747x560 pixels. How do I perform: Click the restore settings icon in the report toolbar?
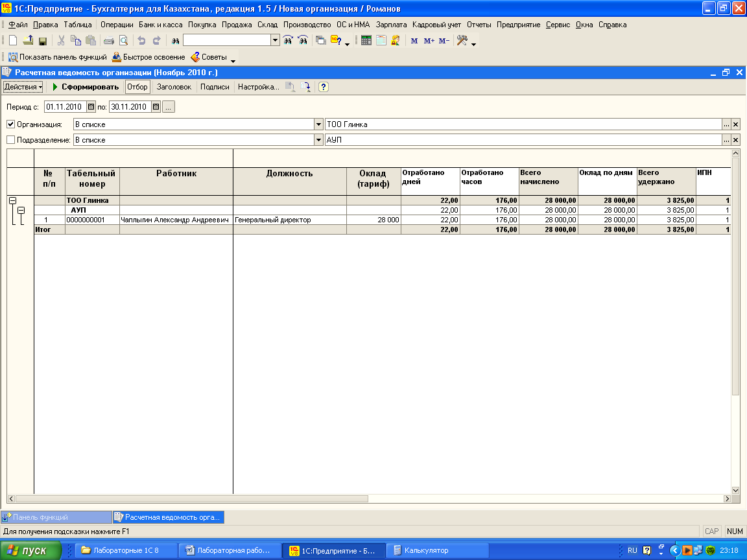(x=290, y=87)
